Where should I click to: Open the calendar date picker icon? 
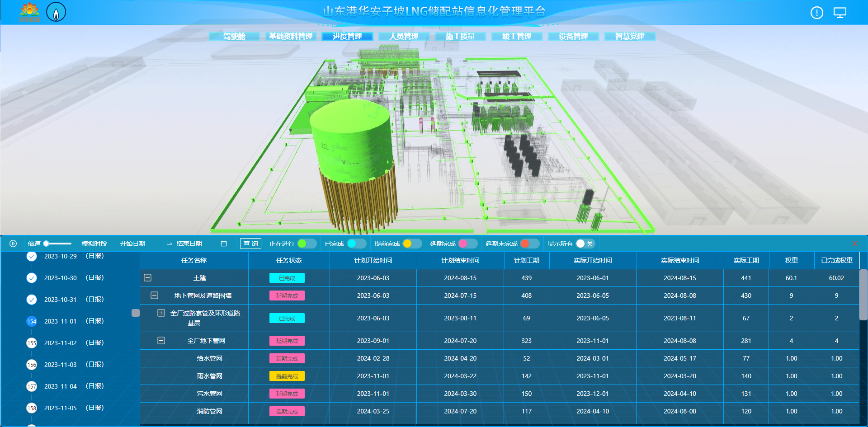[223, 244]
